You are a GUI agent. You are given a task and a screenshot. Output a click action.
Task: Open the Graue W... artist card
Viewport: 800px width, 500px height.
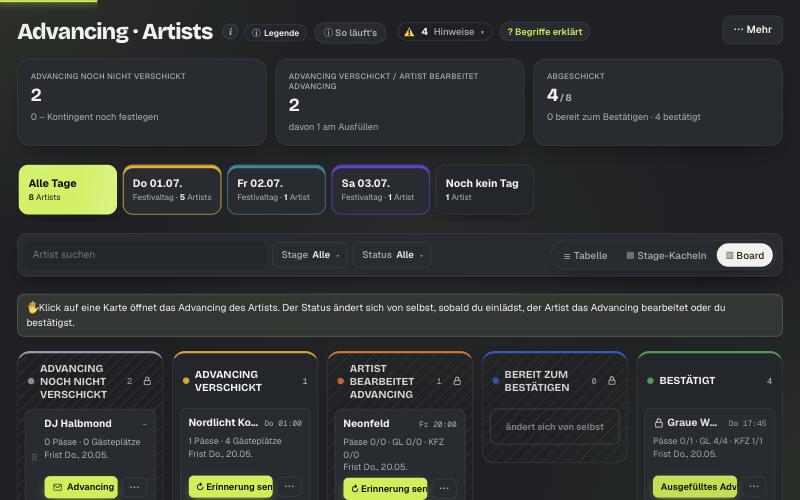[709, 454]
